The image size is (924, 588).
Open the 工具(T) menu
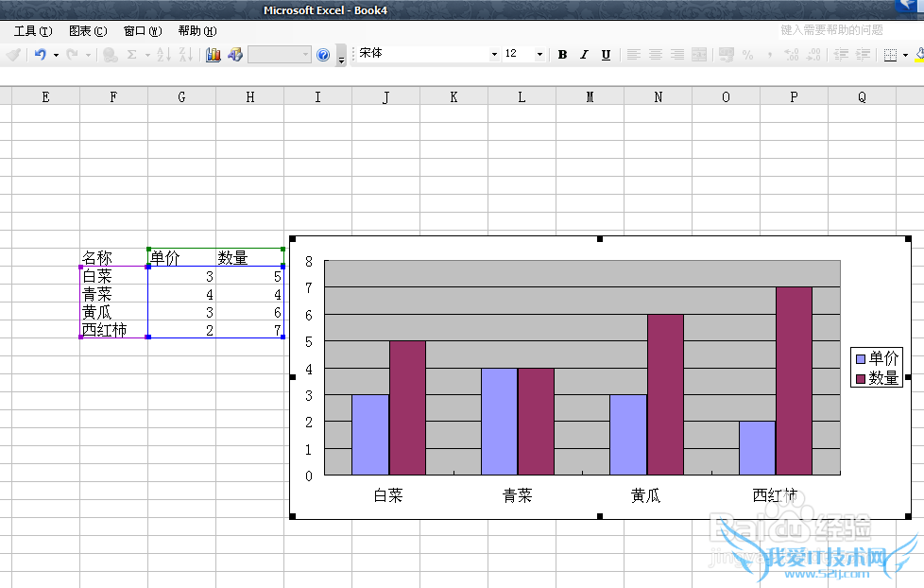coord(33,31)
